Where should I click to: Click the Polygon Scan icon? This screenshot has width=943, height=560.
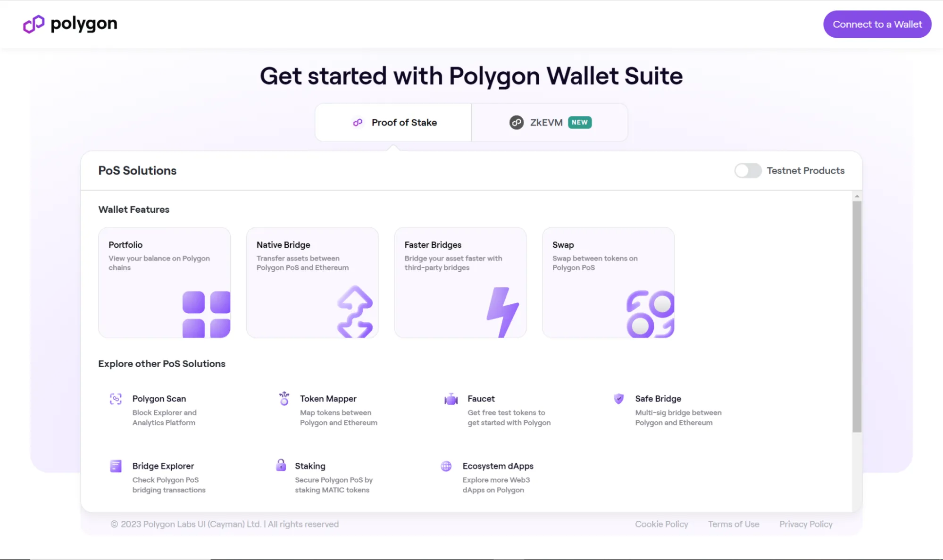[116, 399]
